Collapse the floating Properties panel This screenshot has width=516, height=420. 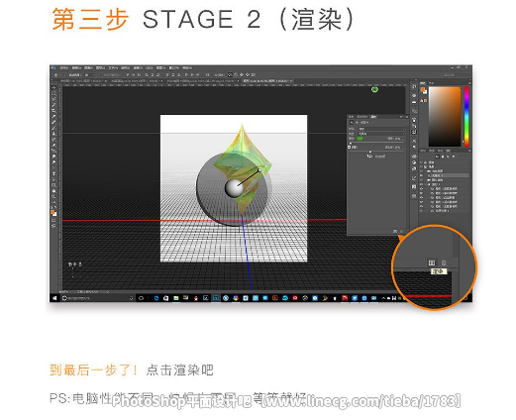coord(401,117)
